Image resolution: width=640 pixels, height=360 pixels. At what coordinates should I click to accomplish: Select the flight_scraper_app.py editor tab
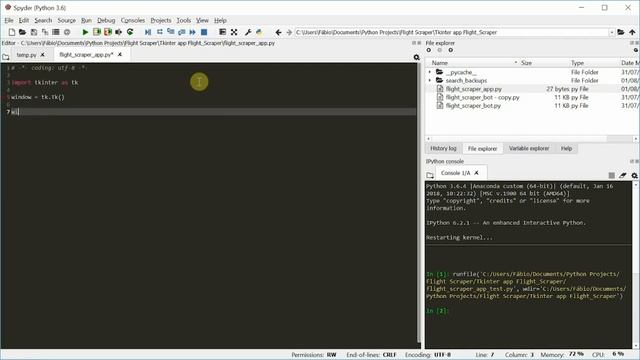click(x=86, y=55)
